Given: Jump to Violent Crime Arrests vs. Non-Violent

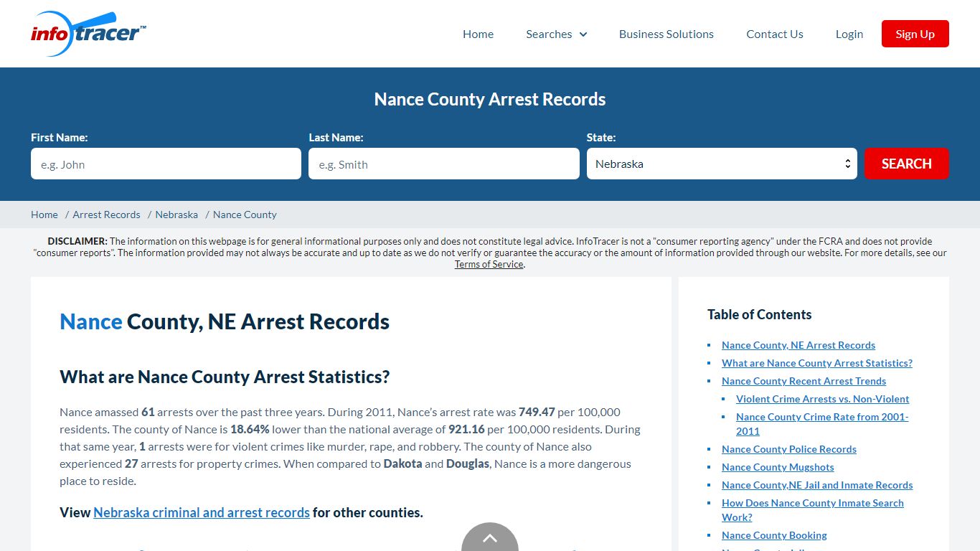Looking at the screenshot, I should (822, 399).
